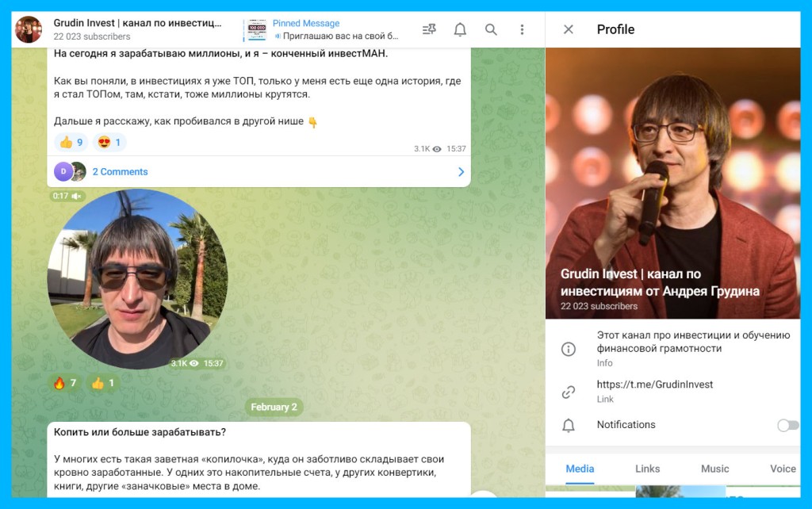Open the three-dot more options menu
Image resolution: width=812 pixels, height=509 pixels.
tap(522, 29)
